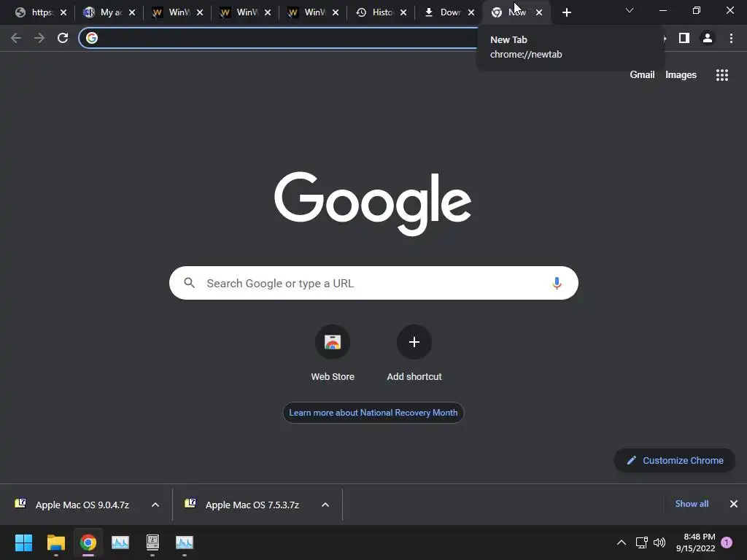Open the volume tray icon
The height and width of the screenshot is (560, 747).
point(659,542)
